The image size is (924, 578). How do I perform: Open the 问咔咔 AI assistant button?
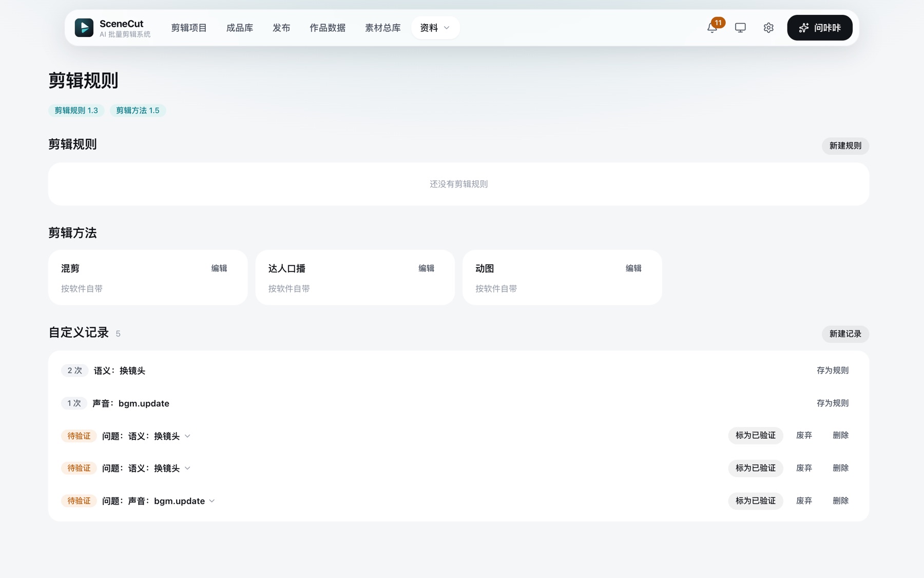tap(820, 28)
